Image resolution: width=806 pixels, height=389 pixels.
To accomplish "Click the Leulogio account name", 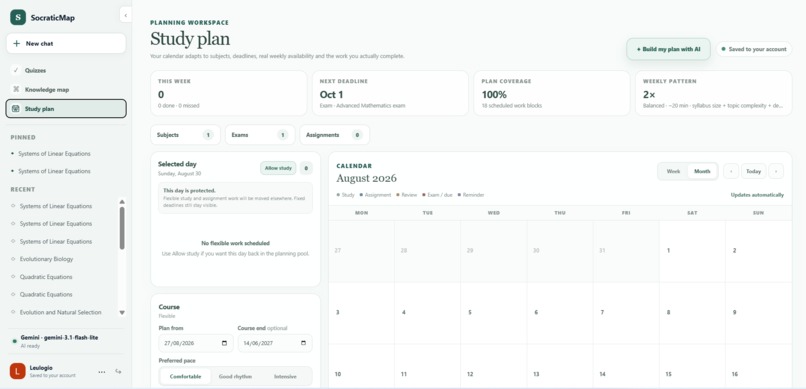I will tap(41, 367).
